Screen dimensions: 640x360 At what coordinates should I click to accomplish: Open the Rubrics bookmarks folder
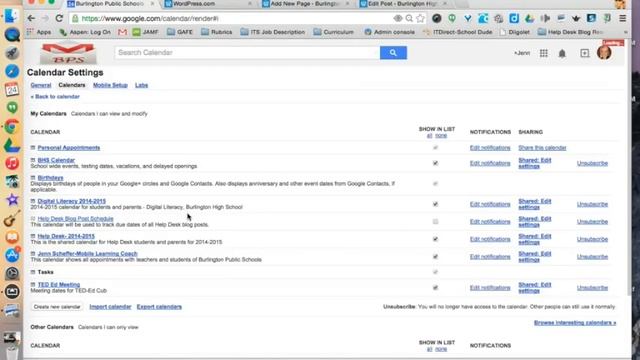pos(217,32)
